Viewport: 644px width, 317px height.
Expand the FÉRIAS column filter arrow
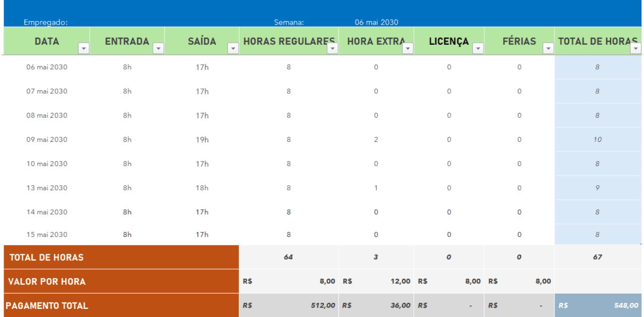coord(548,48)
